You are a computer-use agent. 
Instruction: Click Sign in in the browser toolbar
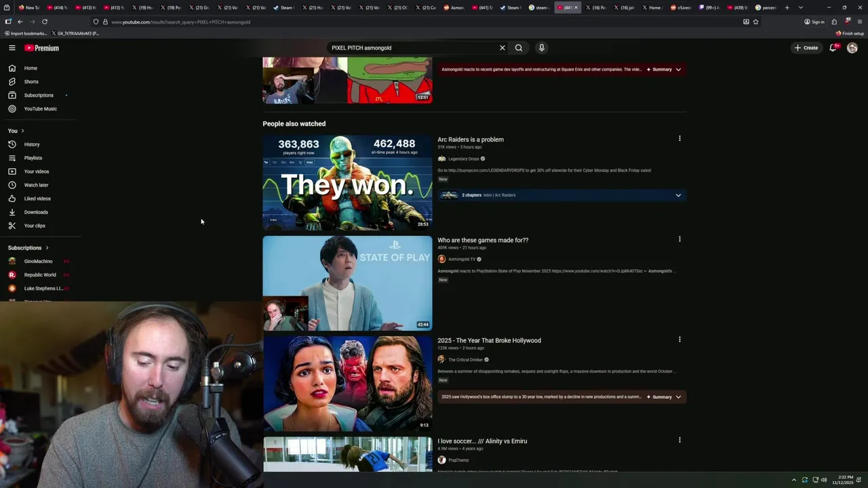pyautogui.click(x=814, y=22)
